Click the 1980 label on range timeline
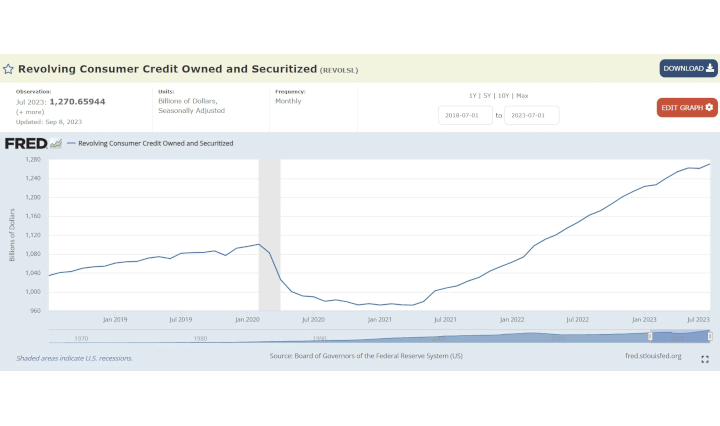 tap(200, 338)
